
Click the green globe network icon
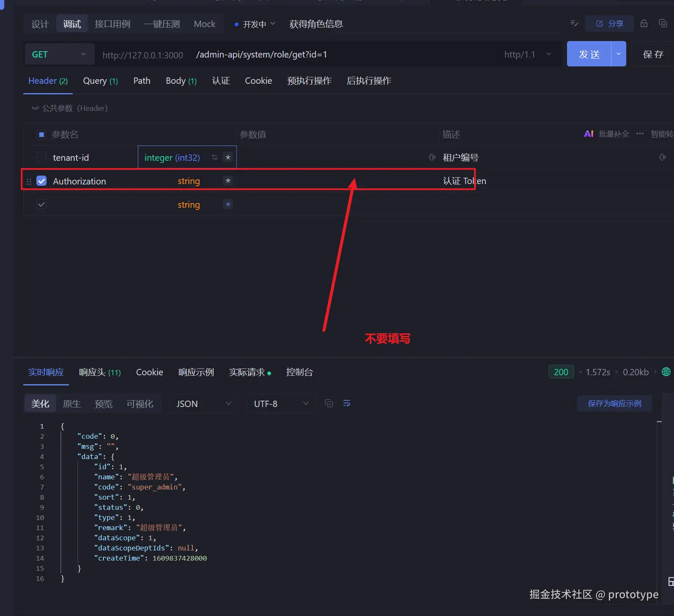point(666,372)
